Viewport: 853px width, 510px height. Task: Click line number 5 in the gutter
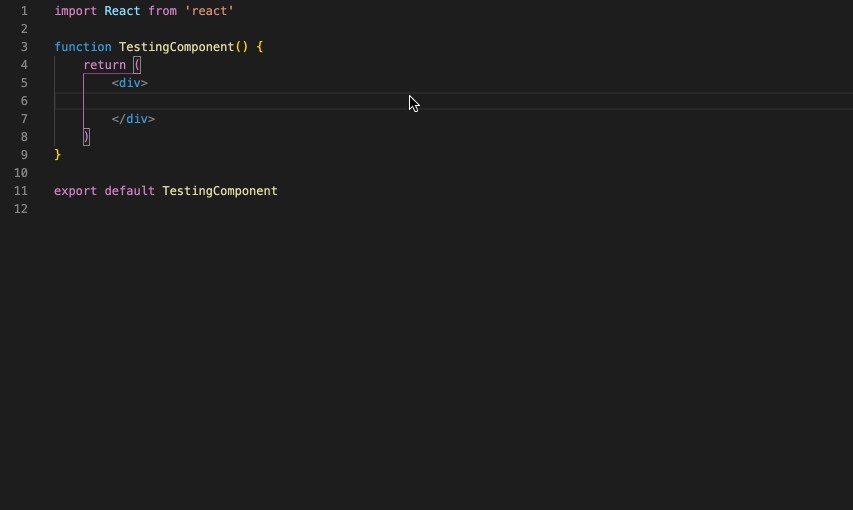(x=24, y=83)
